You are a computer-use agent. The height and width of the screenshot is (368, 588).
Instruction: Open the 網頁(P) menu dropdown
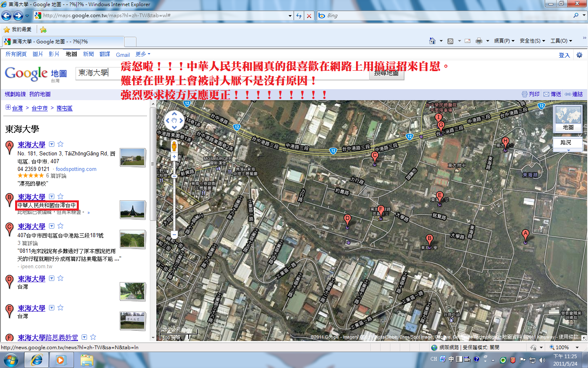[504, 41]
